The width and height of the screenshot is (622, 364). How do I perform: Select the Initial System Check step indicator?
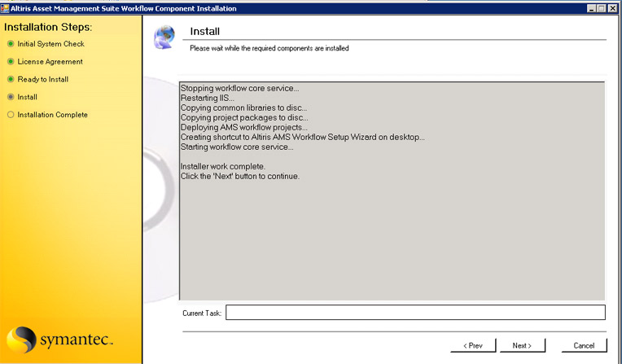[x=11, y=44]
